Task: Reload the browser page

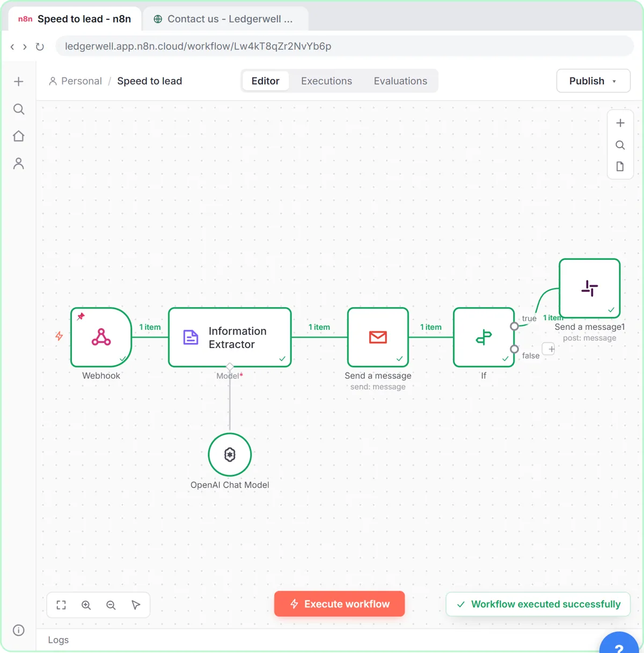Action: [x=40, y=47]
